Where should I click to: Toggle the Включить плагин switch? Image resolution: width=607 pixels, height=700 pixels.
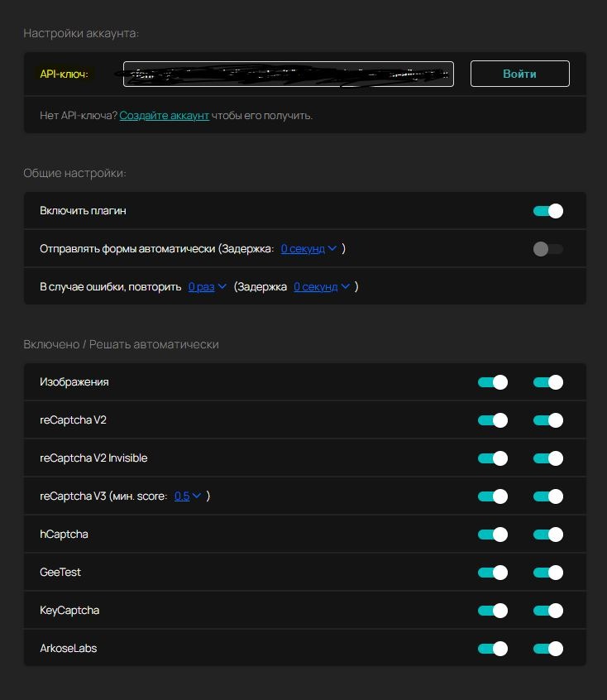click(x=548, y=211)
